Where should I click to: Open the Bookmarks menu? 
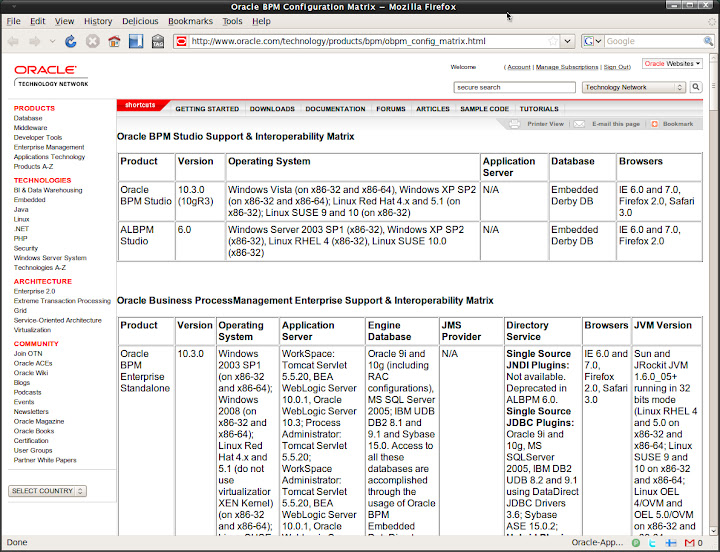pos(190,21)
